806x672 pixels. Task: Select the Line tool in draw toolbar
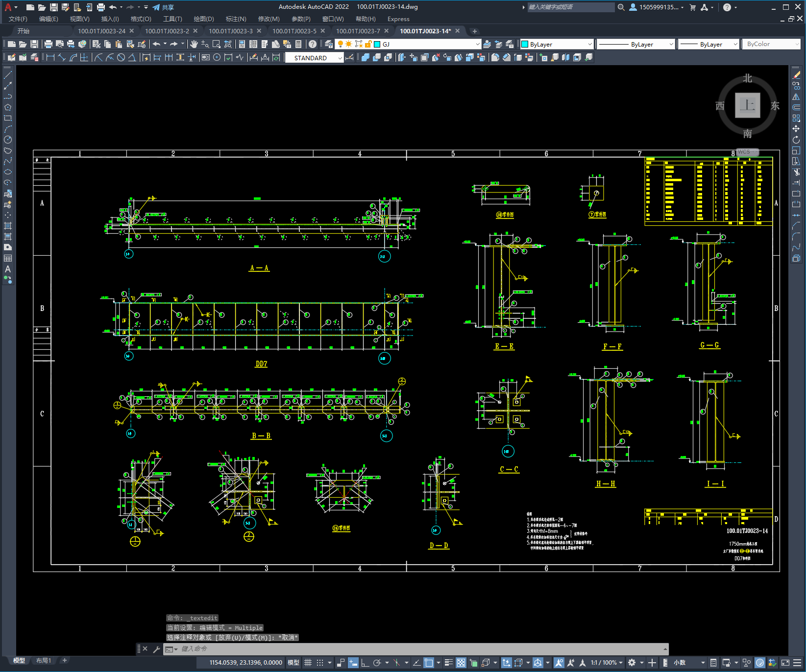(x=8, y=75)
